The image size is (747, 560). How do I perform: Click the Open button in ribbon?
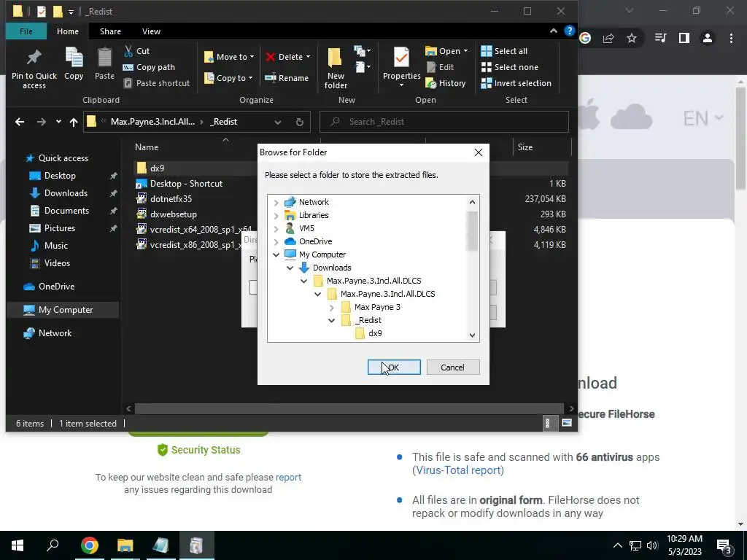(x=446, y=51)
